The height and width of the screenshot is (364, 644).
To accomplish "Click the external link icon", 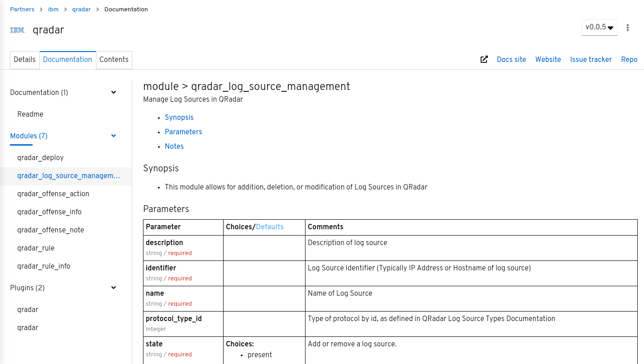I will coord(484,60).
